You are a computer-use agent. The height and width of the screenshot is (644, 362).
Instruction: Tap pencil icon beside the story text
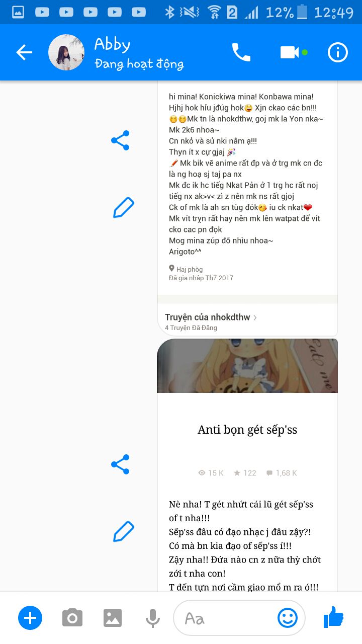[123, 532]
